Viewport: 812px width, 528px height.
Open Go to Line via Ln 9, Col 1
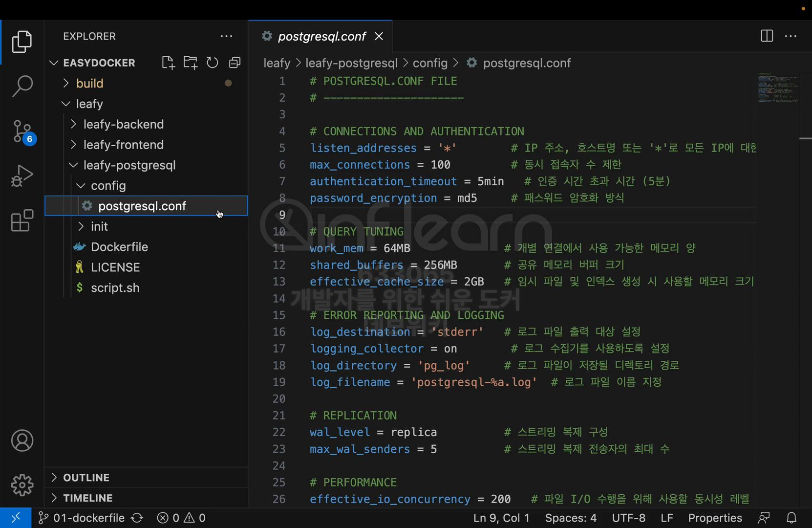pyautogui.click(x=501, y=518)
